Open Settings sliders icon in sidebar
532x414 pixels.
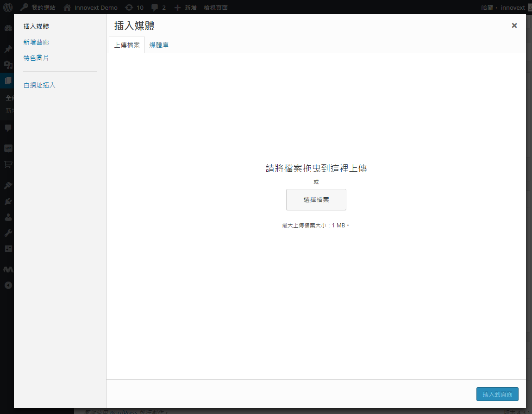tap(8, 249)
